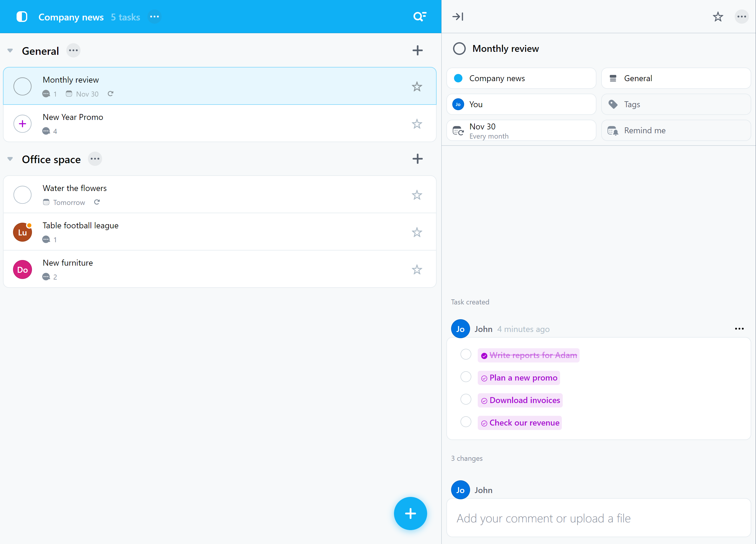
Task: Click the floating blue plus button
Action: (x=410, y=513)
